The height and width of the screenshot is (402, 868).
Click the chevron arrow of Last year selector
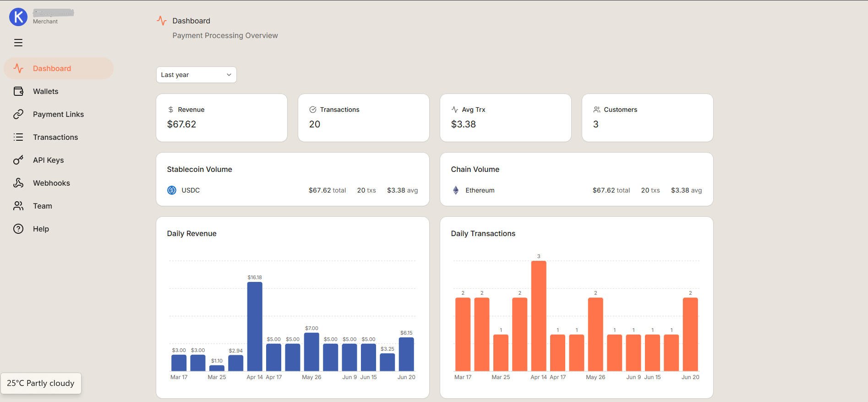229,75
